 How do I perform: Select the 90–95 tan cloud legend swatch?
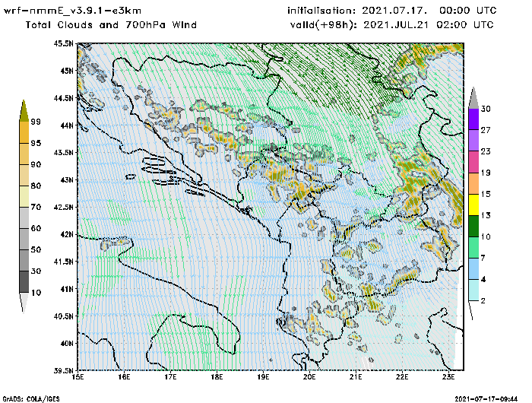[x=24, y=154]
